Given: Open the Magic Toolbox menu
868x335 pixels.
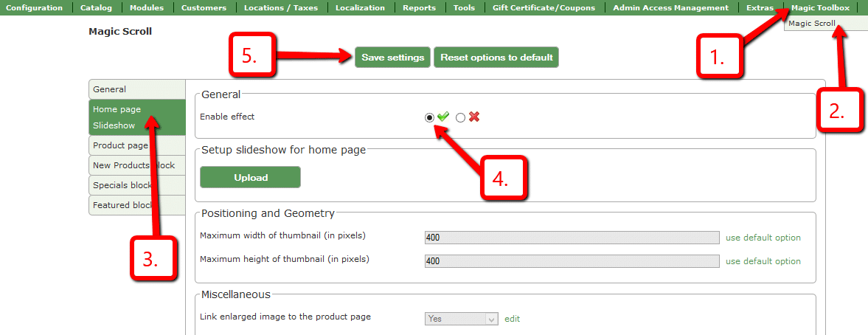Looking at the screenshot, I should [820, 8].
